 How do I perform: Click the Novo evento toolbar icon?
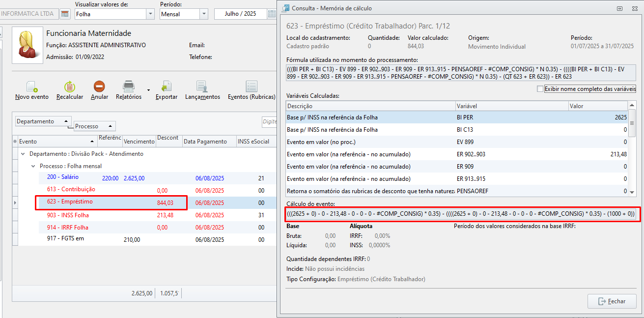pyautogui.click(x=32, y=87)
